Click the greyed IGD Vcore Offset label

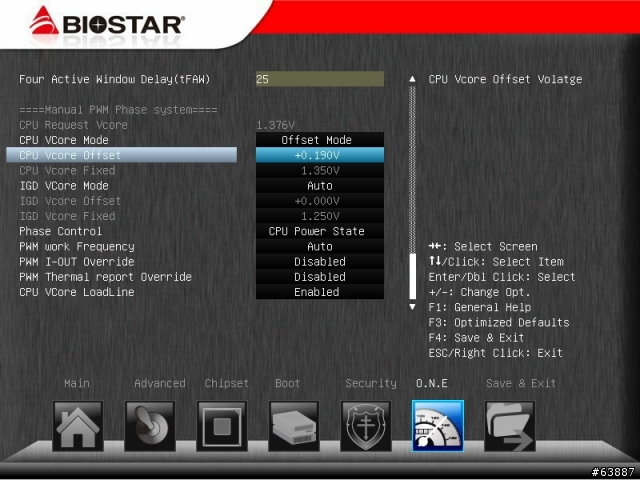70,201
